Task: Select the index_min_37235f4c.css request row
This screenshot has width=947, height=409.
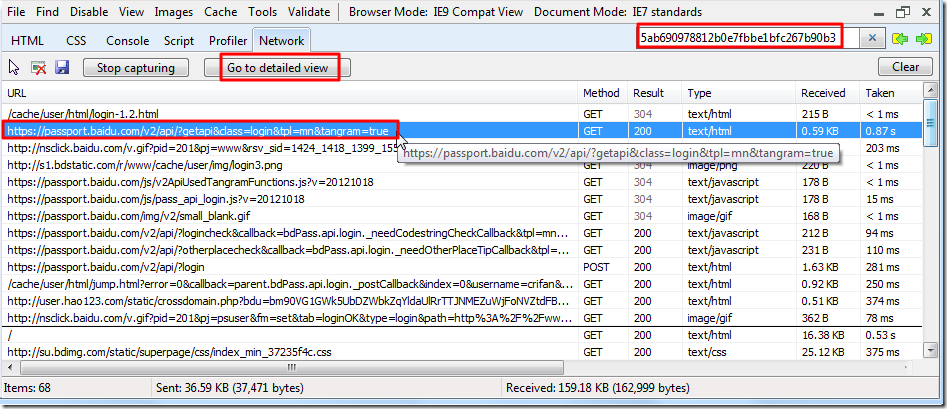Action: tap(462, 352)
